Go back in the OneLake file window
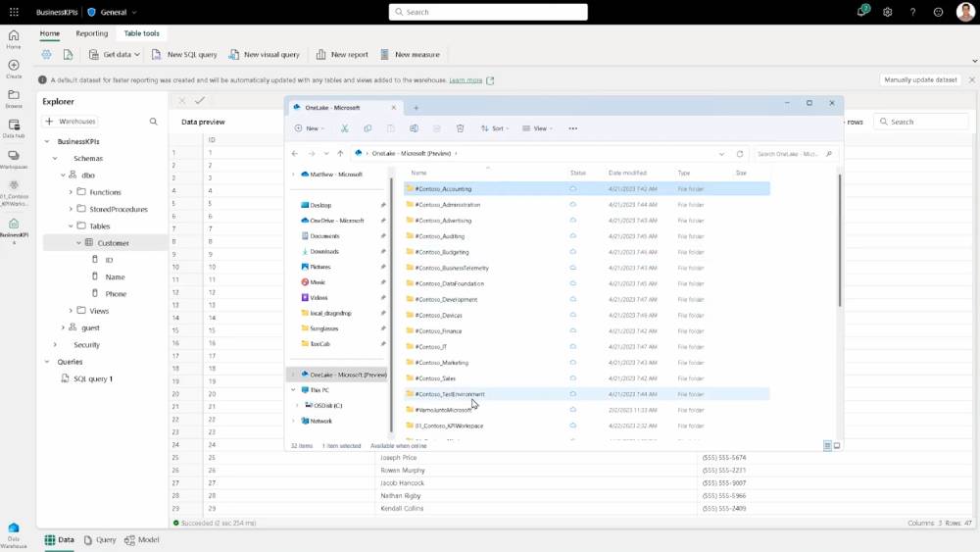This screenshot has height=552, width=980. click(295, 153)
